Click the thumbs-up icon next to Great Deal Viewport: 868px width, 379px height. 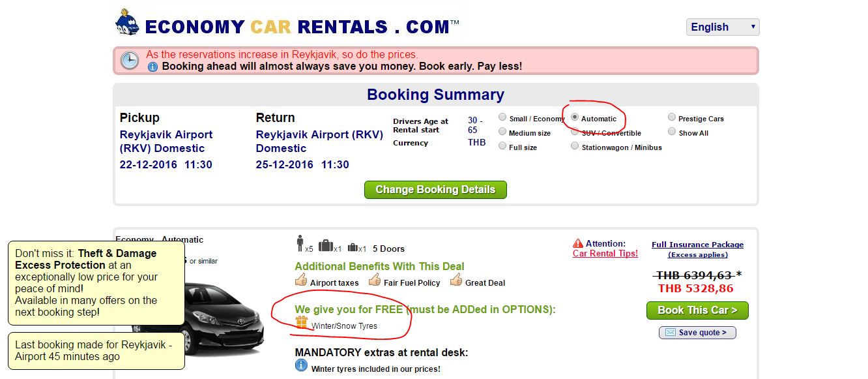pos(456,280)
